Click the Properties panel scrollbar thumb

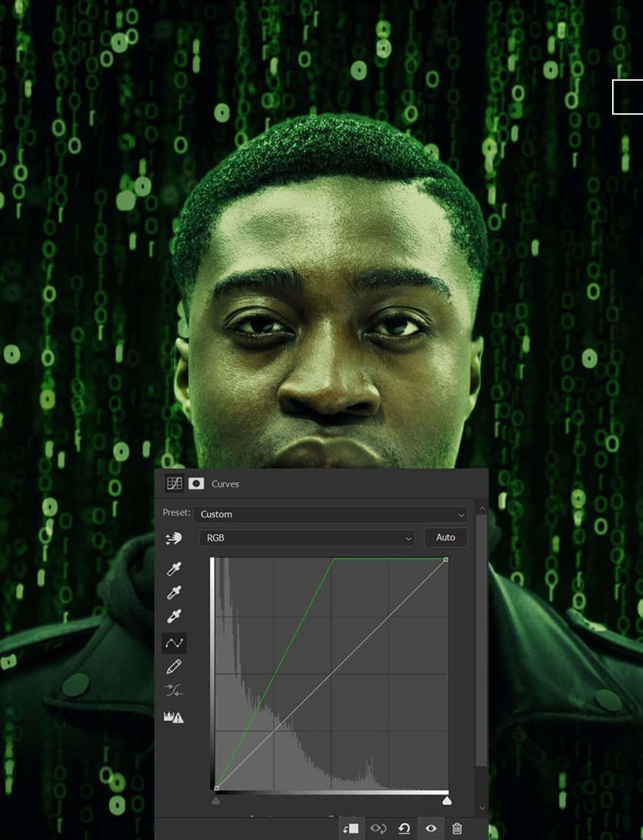click(481, 640)
